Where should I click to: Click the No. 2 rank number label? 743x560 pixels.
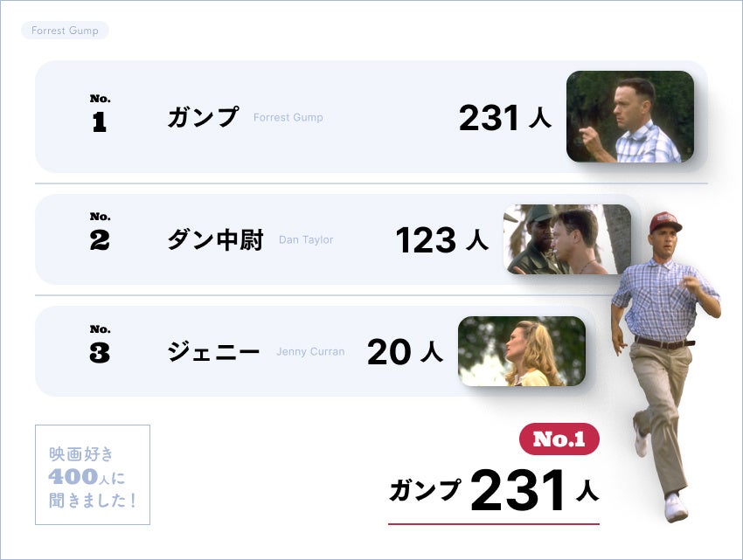pyautogui.click(x=100, y=232)
